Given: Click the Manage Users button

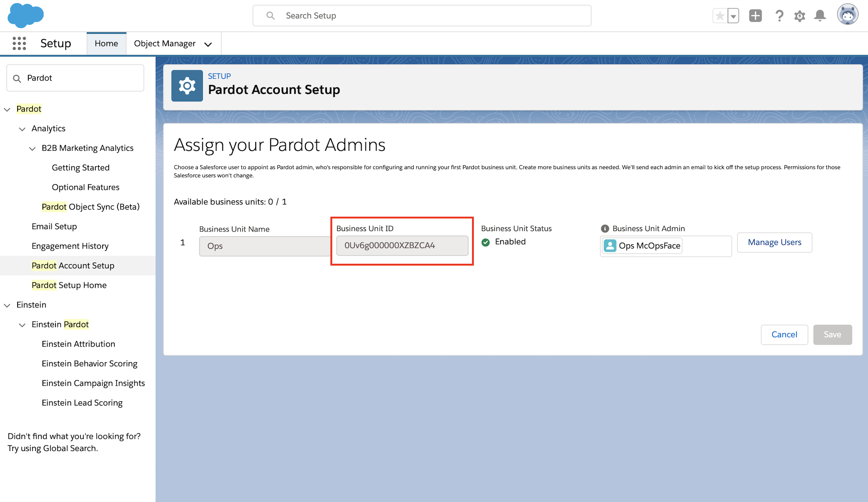Looking at the screenshot, I should point(775,242).
